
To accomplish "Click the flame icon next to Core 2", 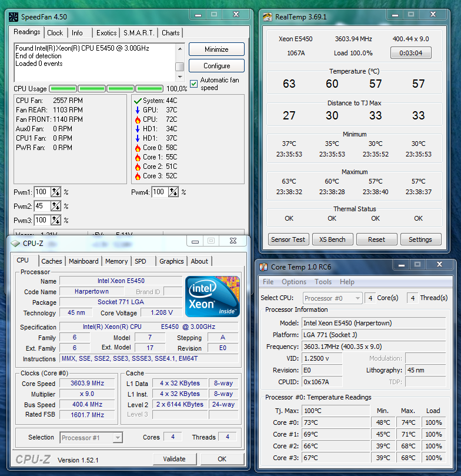I will 138,167.
